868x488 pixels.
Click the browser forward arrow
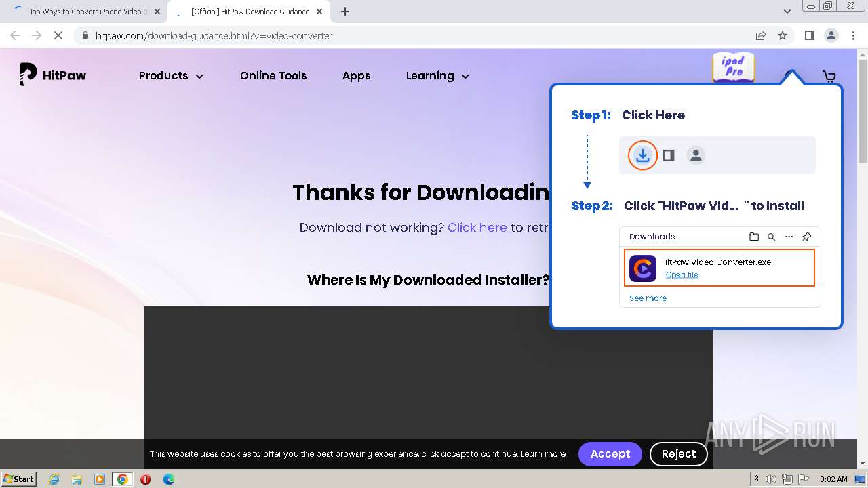click(37, 35)
